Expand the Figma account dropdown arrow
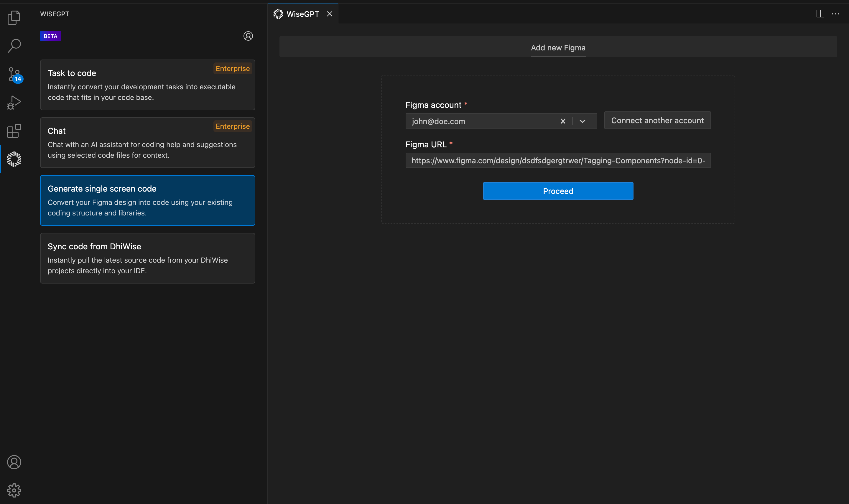This screenshot has width=849, height=504. [x=583, y=121]
